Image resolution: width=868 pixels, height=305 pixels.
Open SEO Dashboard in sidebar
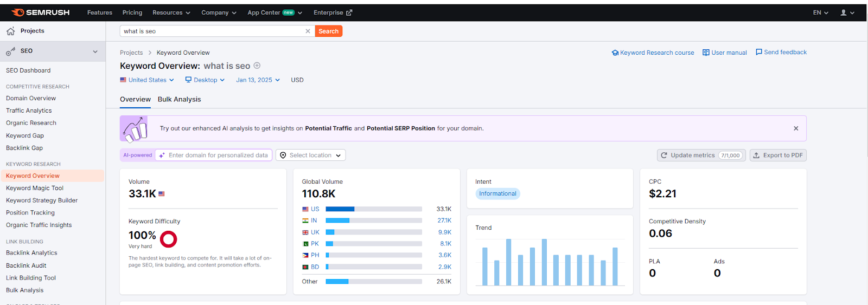(28, 70)
